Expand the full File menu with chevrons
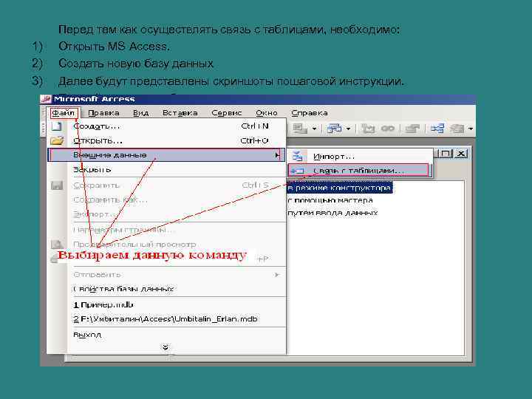This screenshot has width=532, height=399. (166, 347)
